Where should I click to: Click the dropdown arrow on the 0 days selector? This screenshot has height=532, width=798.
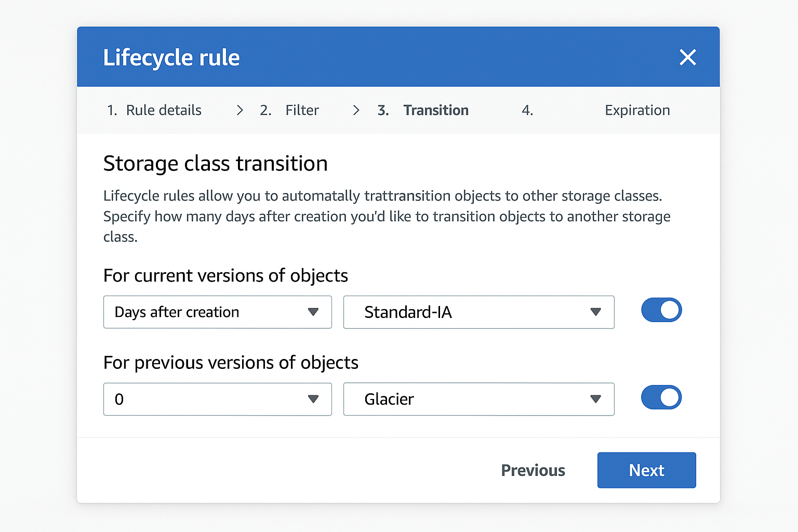pos(314,399)
